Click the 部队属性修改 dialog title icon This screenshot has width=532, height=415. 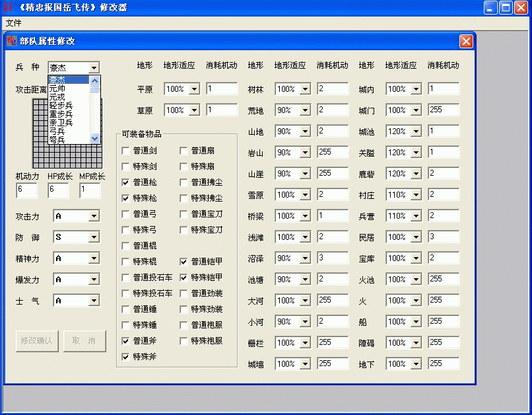click(12, 41)
